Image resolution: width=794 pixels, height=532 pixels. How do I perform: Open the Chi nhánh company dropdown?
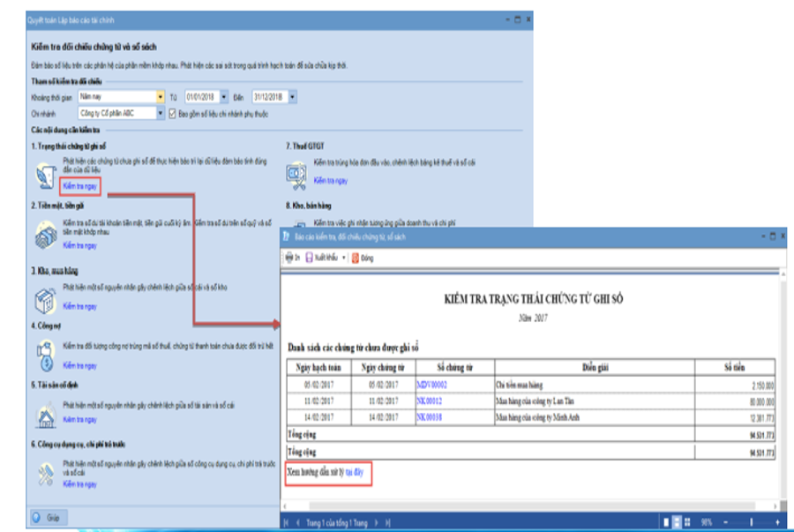(160, 114)
